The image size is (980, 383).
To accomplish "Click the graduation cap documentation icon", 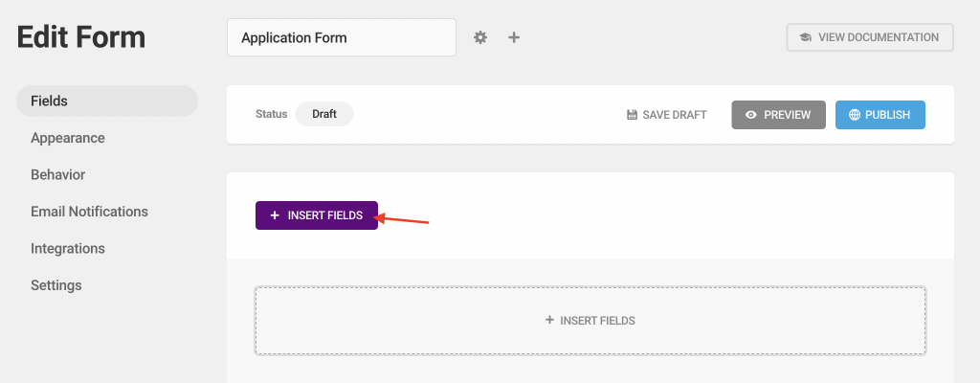I will [806, 37].
